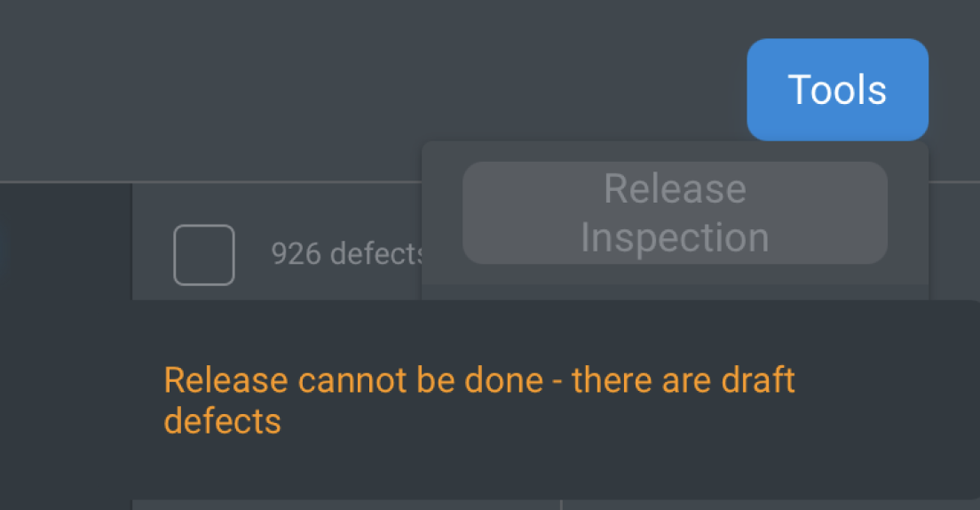
Task: Tick the checkbox beside 926 defects
Action: click(204, 255)
